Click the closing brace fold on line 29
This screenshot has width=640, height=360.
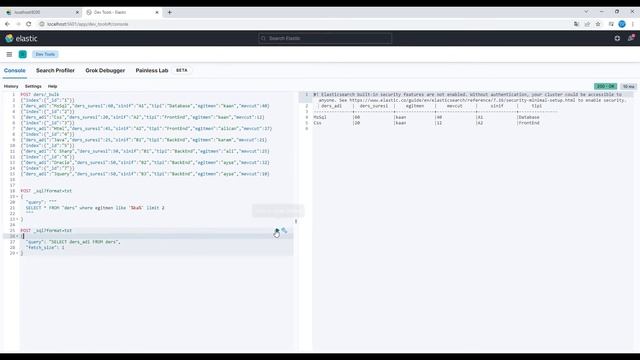[x=17, y=253]
